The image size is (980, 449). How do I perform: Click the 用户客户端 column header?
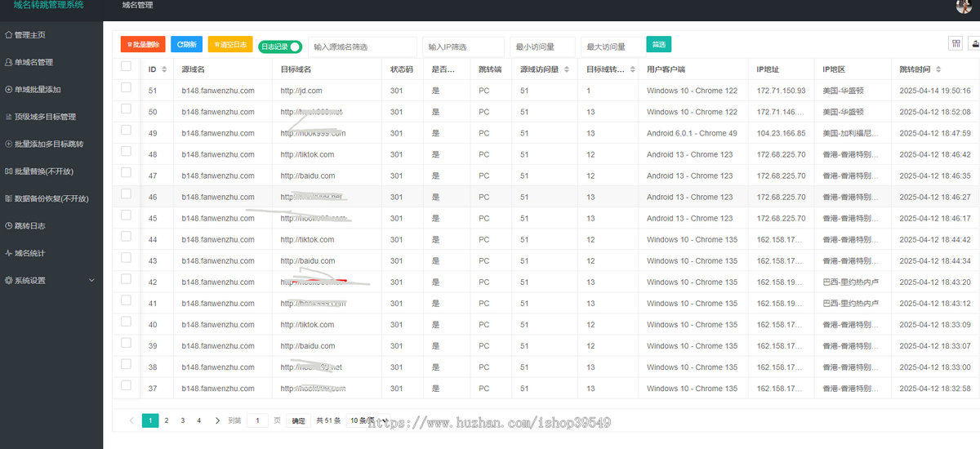(x=666, y=69)
